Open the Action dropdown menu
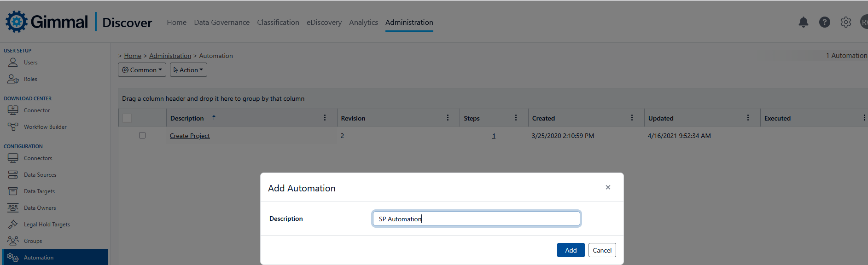The width and height of the screenshot is (868, 265). [x=188, y=70]
